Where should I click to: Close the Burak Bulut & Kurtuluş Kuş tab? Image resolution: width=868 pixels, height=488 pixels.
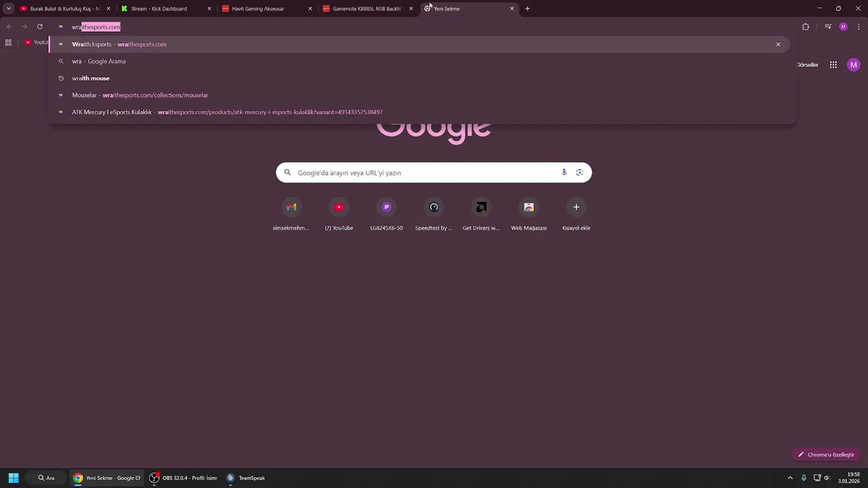coord(108,9)
